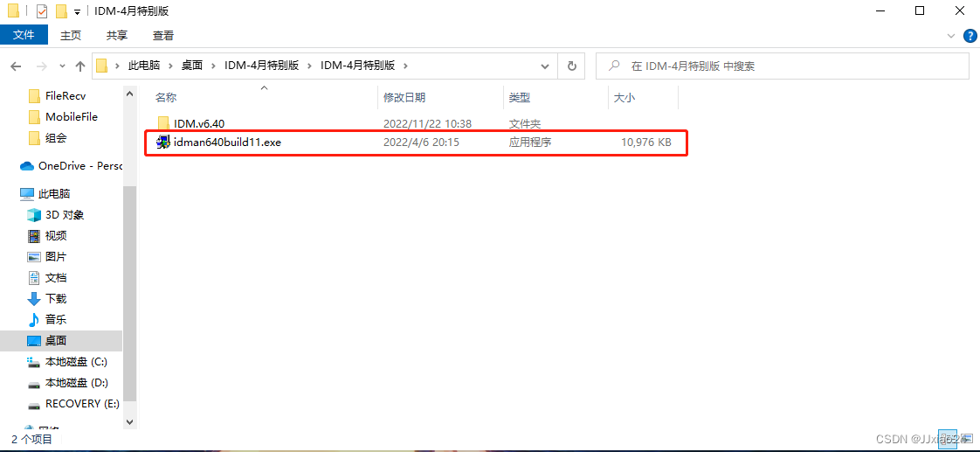Click the Forward navigation arrow
Viewport: 980px width, 452px height.
point(41,66)
